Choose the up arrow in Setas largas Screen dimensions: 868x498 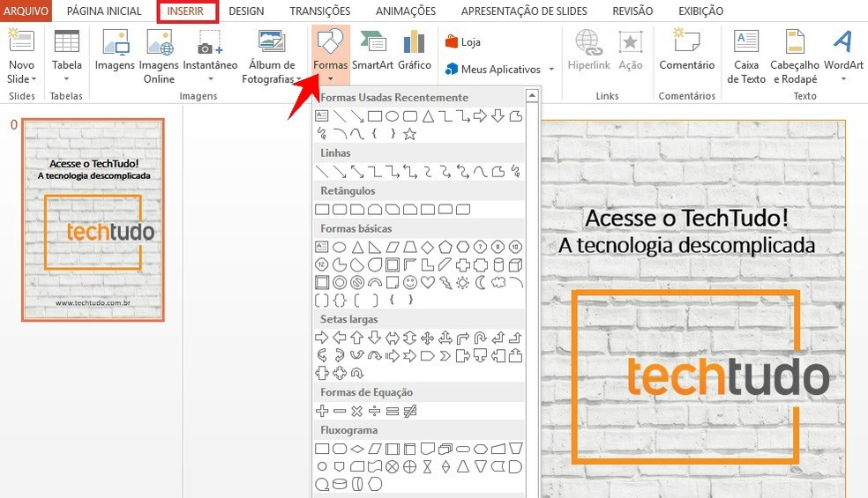pos(357,338)
